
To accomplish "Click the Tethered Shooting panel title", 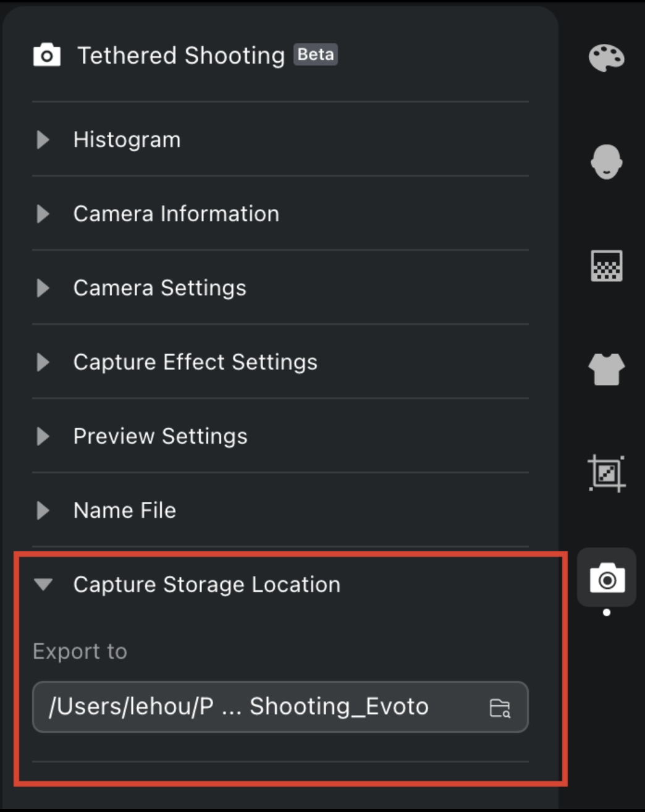I will (x=181, y=56).
